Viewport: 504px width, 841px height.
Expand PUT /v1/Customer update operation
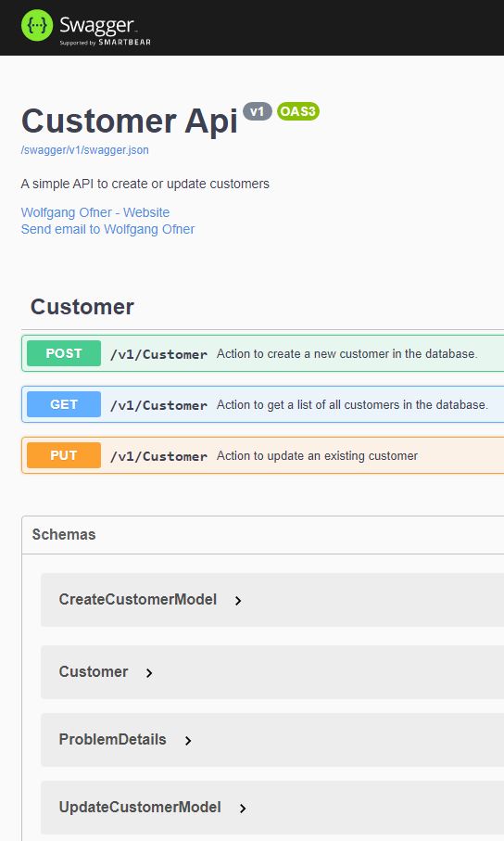pos(263,455)
